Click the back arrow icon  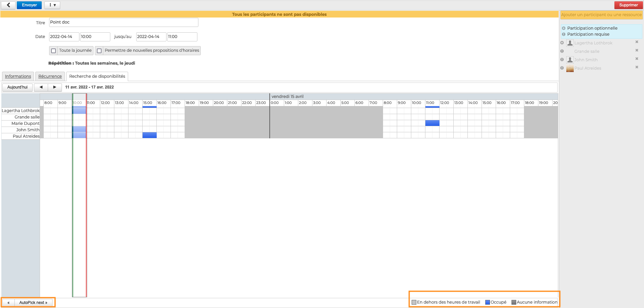[x=8, y=5]
